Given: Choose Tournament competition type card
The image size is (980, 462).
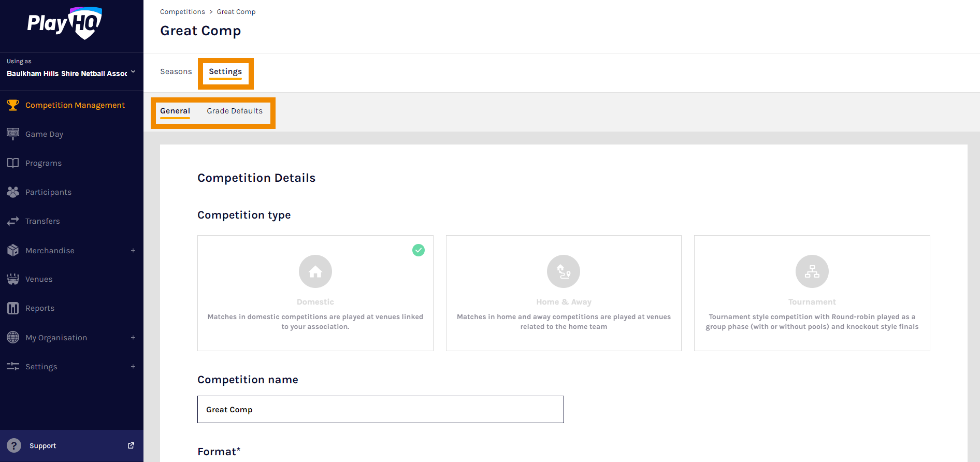Looking at the screenshot, I should 812,293.
